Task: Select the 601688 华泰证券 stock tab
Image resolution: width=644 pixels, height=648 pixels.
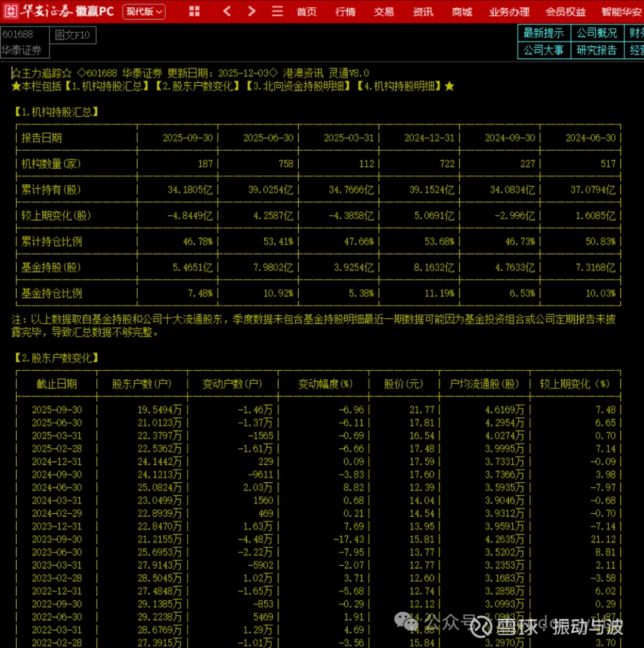Action: pyautogui.click(x=25, y=42)
